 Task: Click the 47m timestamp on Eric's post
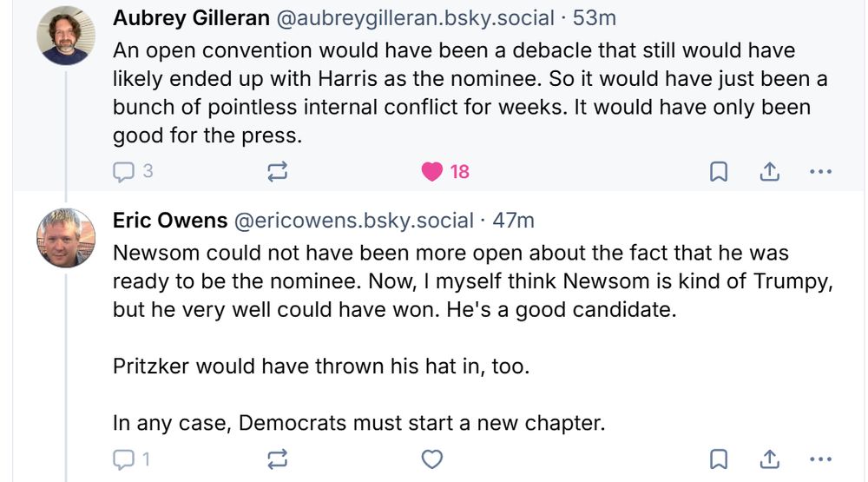[514, 221]
